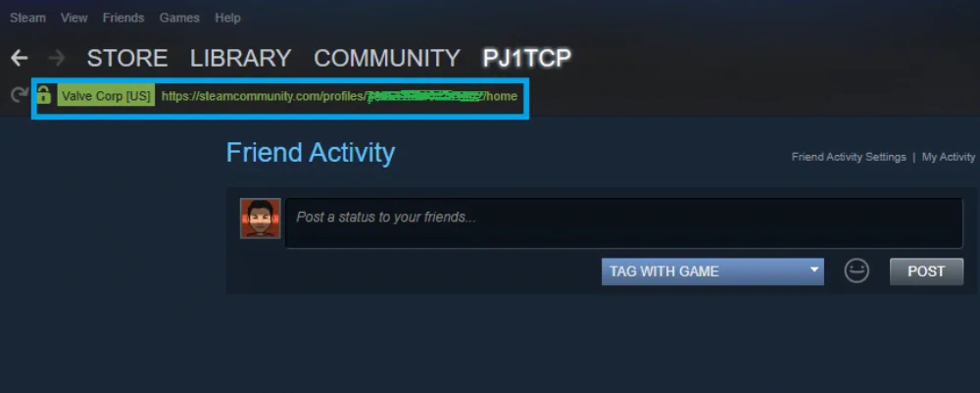Screen dimensions: 980x393
Task: Open the Help menu
Action: [x=227, y=18]
